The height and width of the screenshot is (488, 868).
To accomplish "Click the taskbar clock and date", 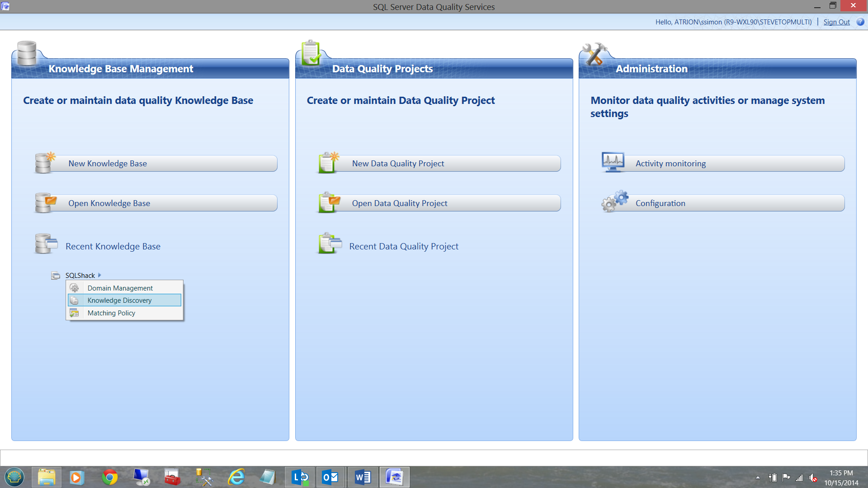I will [x=841, y=478].
